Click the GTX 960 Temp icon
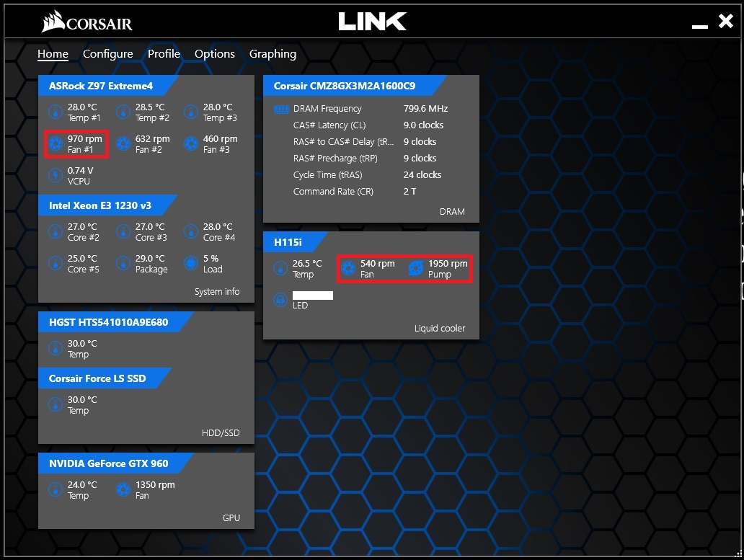This screenshot has height=560, width=744. point(56,490)
